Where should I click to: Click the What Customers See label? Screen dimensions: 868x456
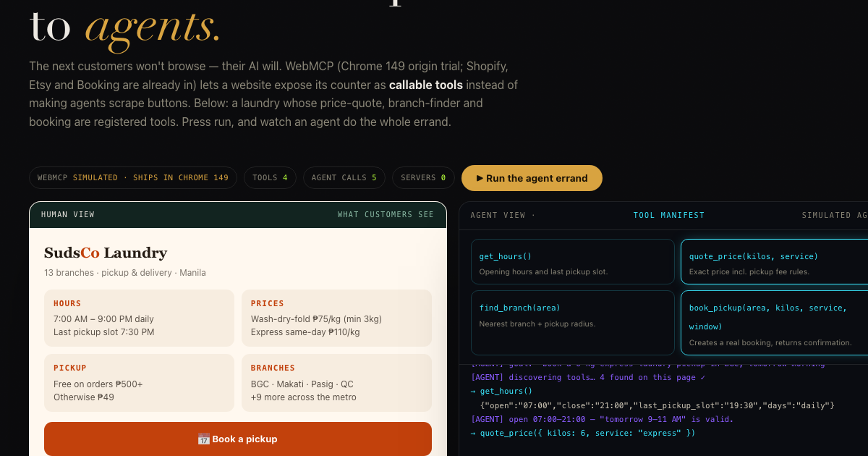[x=386, y=214]
